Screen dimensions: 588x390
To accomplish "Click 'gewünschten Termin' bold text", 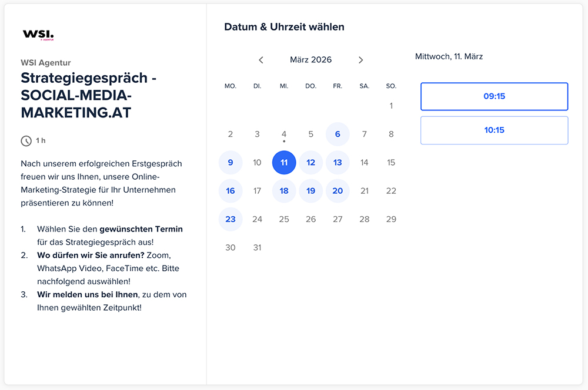I will coord(141,229).
